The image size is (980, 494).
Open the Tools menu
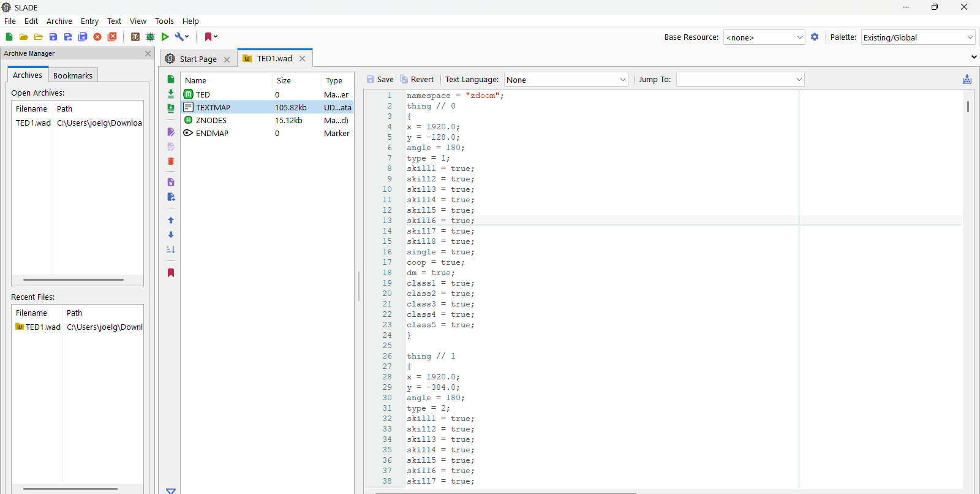[164, 21]
